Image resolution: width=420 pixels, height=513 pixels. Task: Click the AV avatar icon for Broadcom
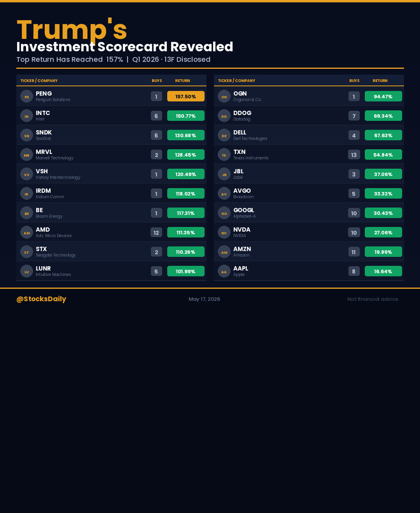click(x=224, y=194)
